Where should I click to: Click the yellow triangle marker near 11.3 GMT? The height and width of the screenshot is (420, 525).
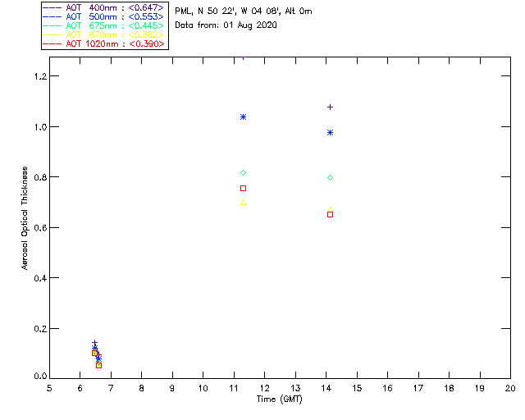pos(244,203)
